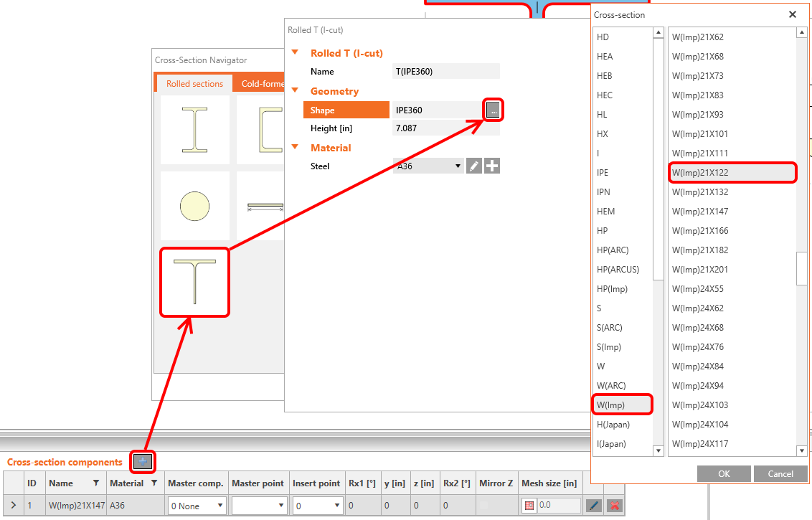Expand row 1 in components table

coord(14,505)
